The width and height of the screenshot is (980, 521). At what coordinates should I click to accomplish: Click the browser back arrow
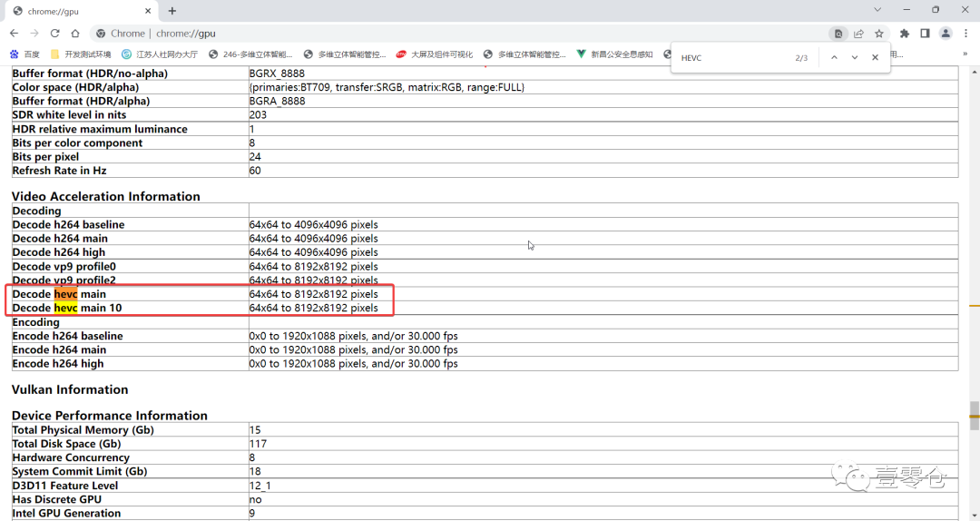tap(13, 34)
